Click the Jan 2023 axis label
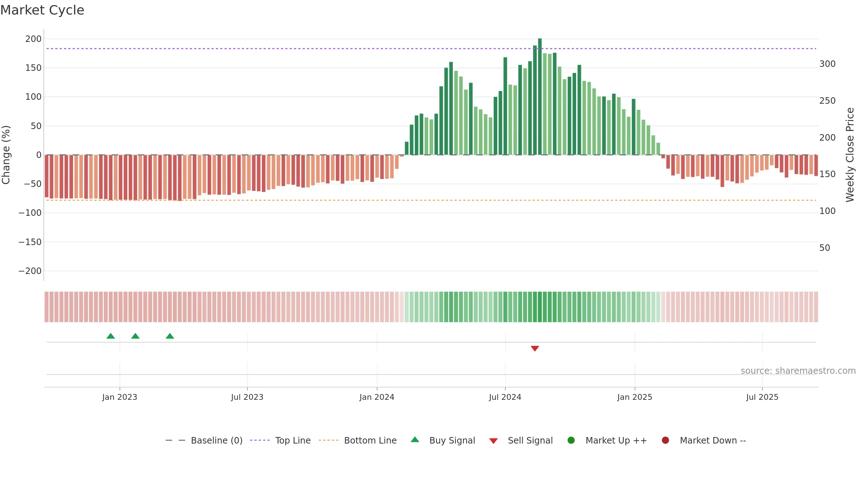The image size is (868, 488). coord(120,397)
